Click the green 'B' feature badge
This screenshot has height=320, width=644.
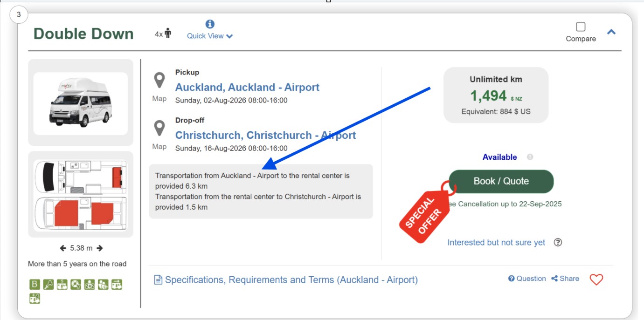pyautogui.click(x=35, y=284)
